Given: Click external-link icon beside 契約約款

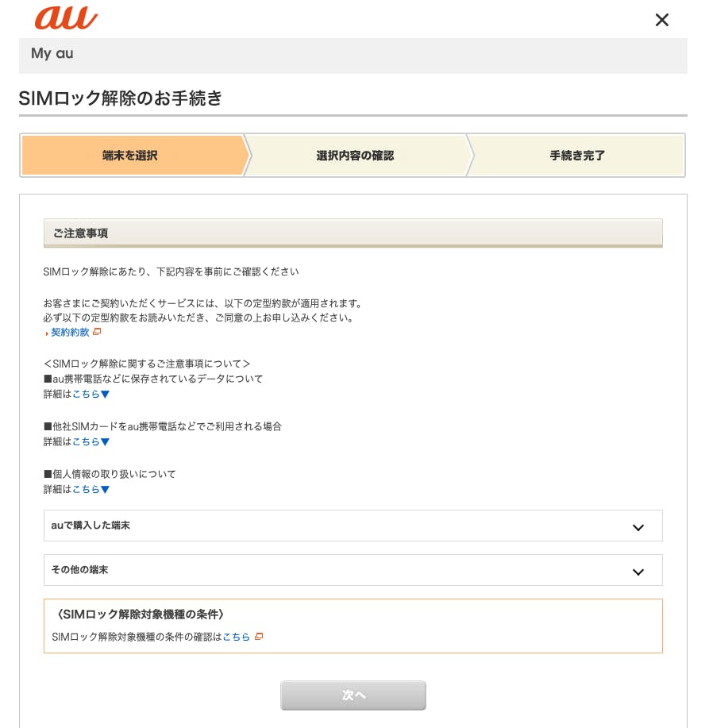Looking at the screenshot, I should click(x=97, y=332).
